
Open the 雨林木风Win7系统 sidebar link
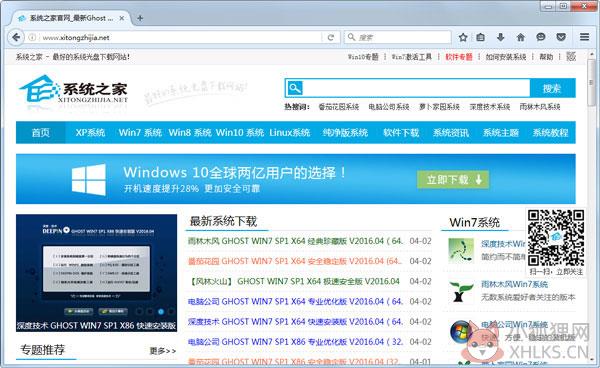[x=514, y=285]
